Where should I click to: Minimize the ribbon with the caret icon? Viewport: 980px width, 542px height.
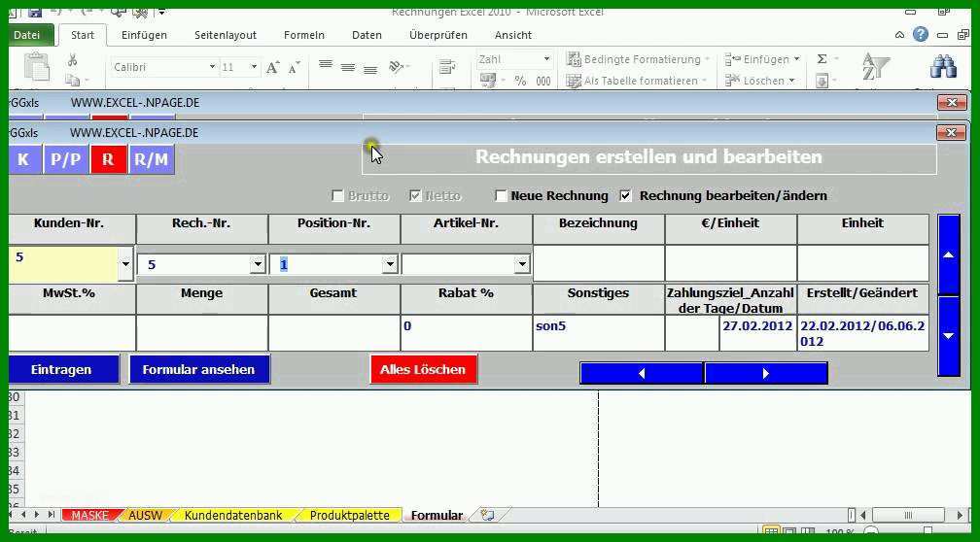click(899, 35)
